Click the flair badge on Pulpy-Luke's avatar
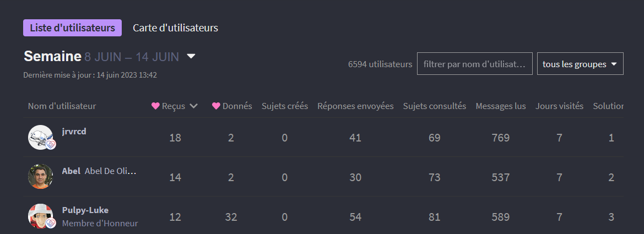The width and height of the screenshot is (644, 234). 51,224
